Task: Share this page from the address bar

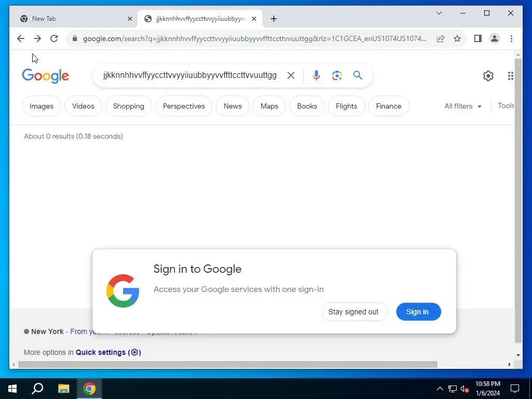Action: point(441,38)
